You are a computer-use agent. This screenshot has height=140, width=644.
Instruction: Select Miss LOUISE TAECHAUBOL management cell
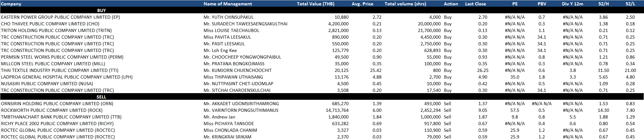[x=231, y=30]
